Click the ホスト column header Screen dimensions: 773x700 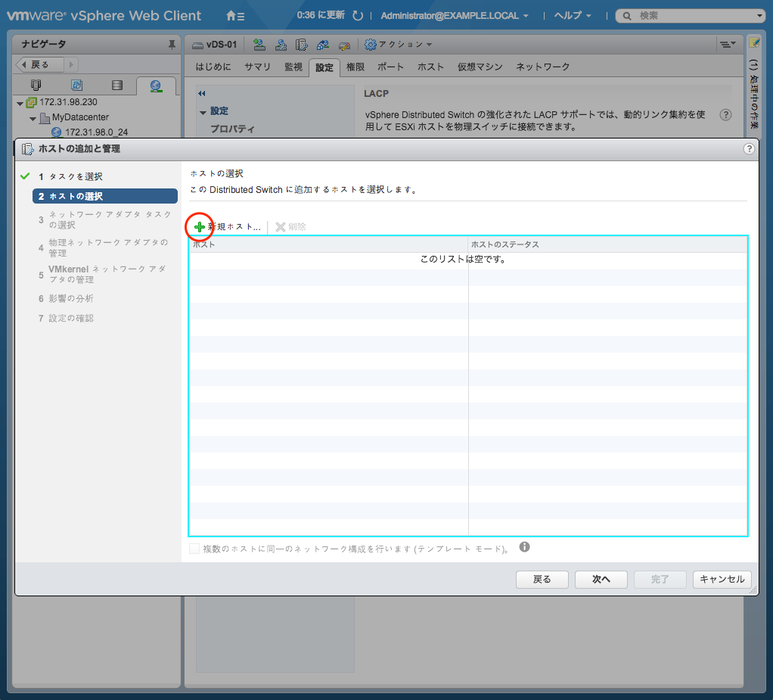[x=328, y=244]
